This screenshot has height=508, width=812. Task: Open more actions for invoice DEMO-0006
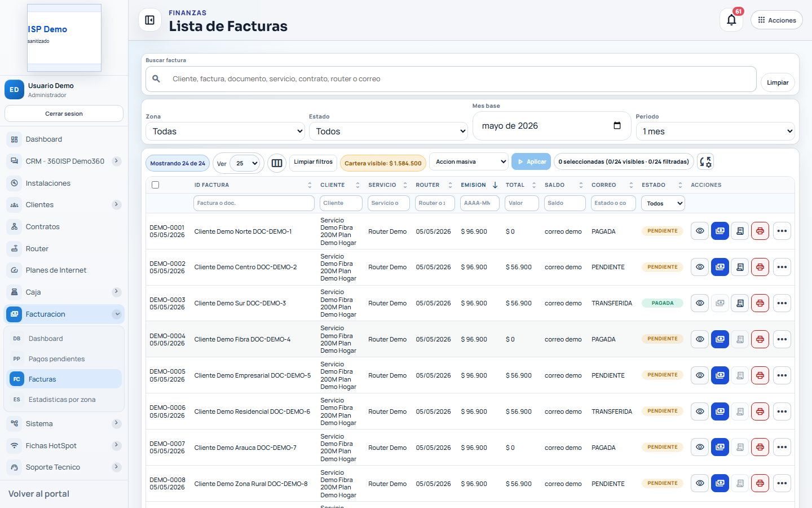[x=782, y=411]
